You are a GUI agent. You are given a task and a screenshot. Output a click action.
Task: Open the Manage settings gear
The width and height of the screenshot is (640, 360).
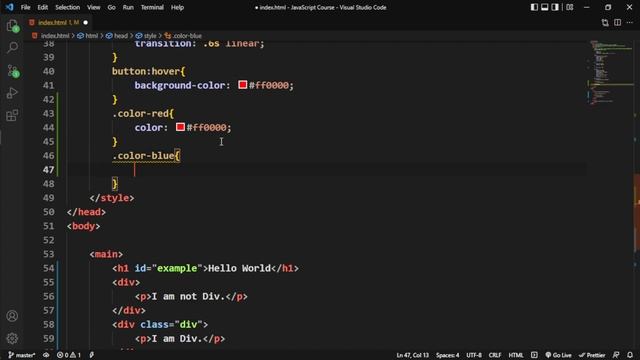pos(12,338)
